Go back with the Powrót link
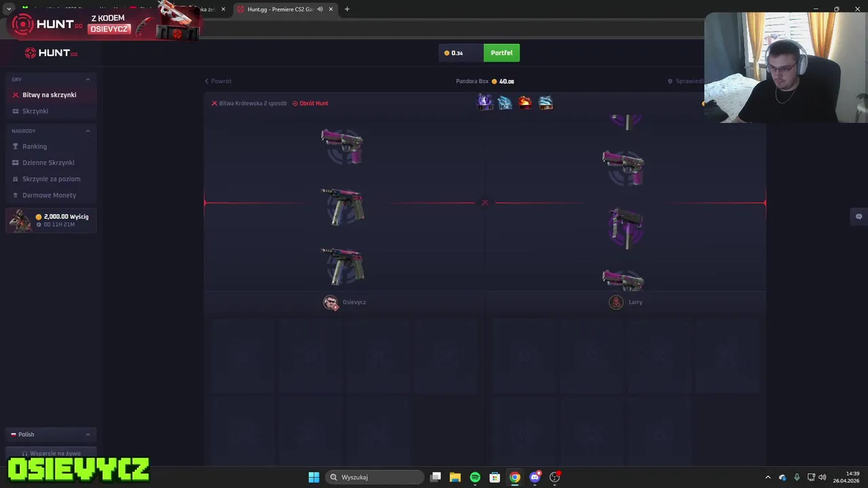This screenshot has width=868, height=488. point(218,81)
